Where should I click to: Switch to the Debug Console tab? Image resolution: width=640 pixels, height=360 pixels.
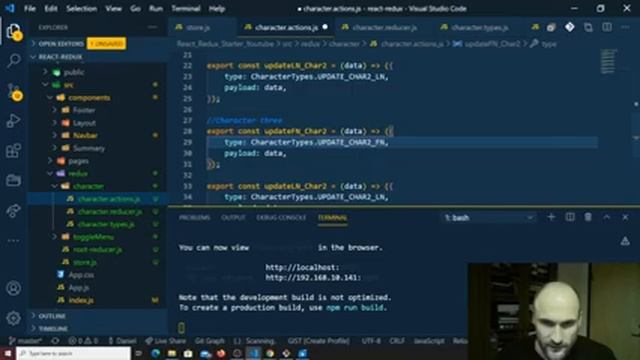[x=281, y=218]
